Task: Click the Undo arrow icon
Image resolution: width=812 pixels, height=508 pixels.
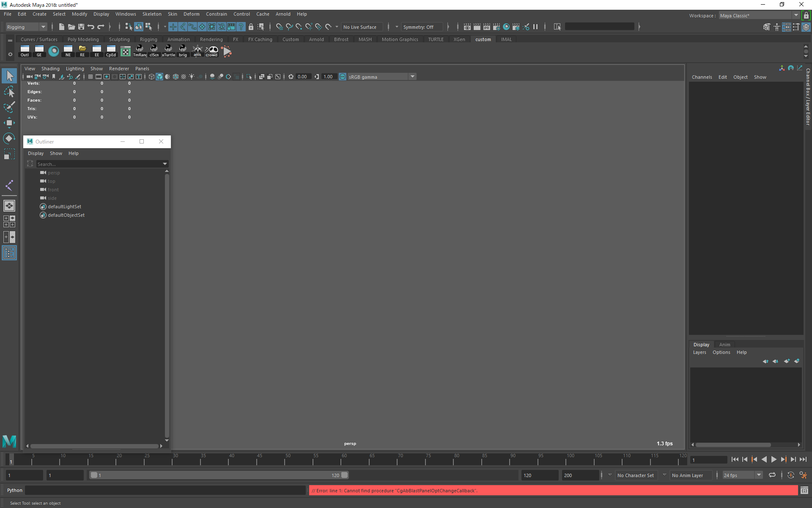Action: [91, 27]
